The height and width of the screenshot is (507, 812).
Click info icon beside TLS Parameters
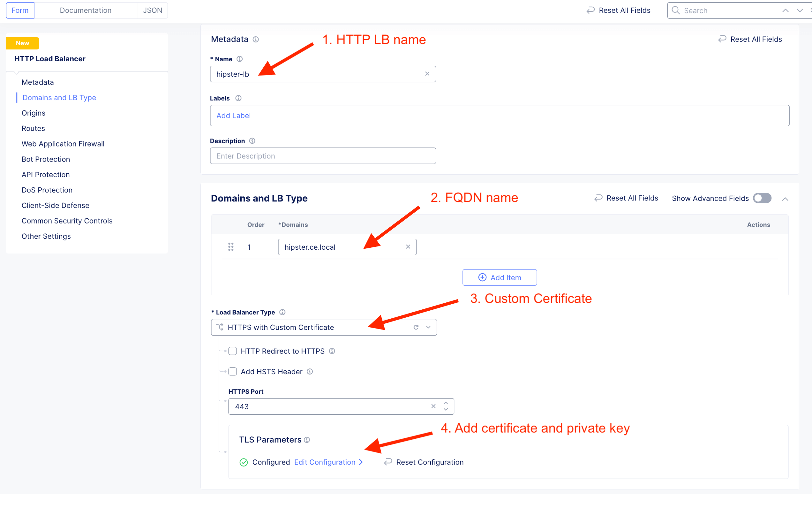click(307, 440)
